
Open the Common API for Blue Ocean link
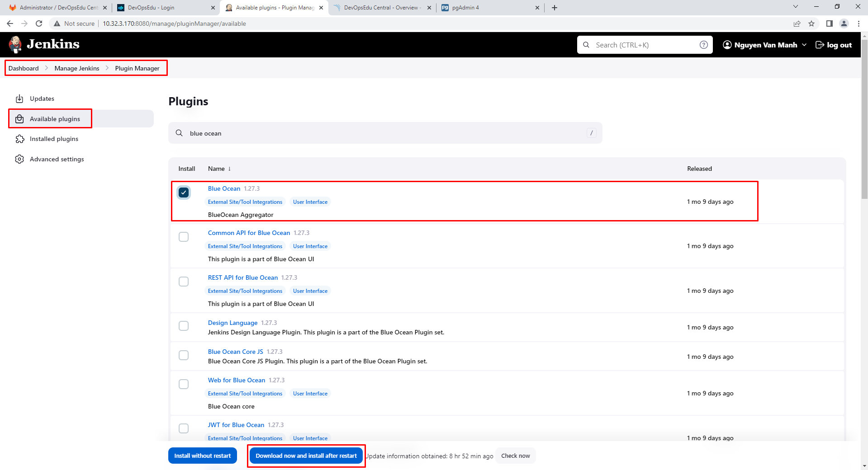point(249,233)
